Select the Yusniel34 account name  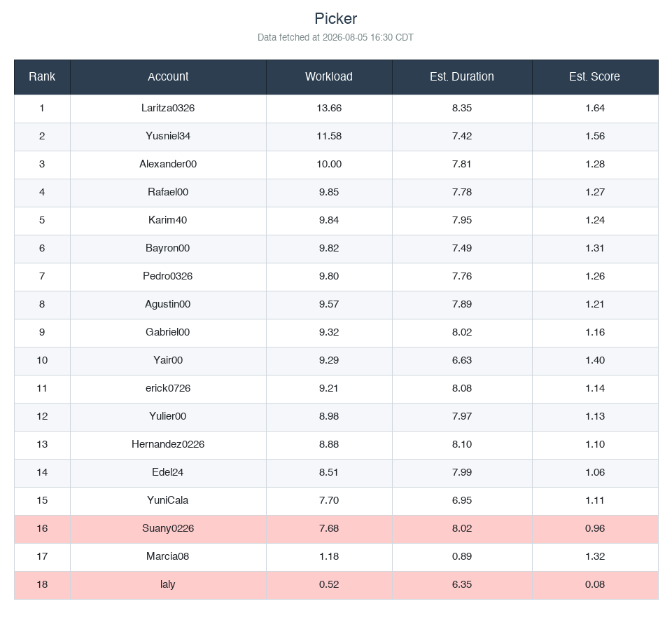tap(168, 136)
